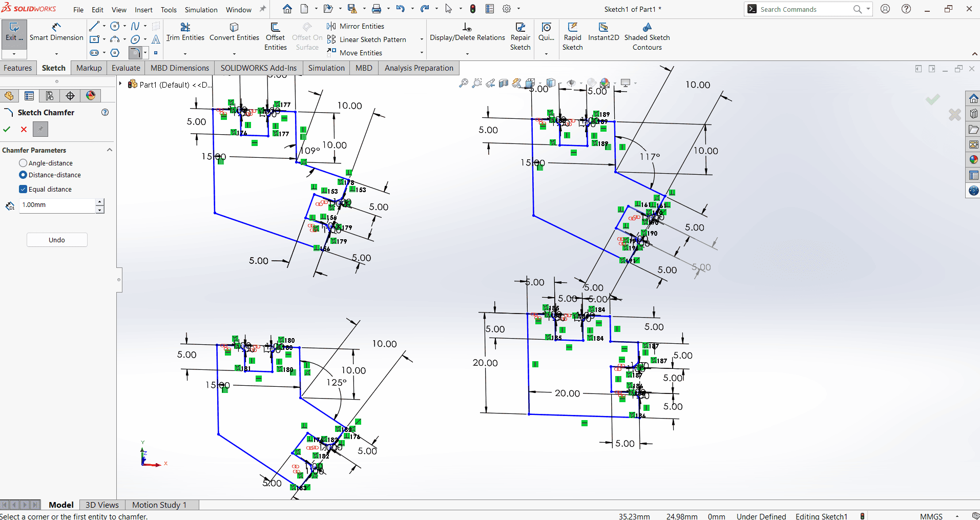Click Mirror Entities
Image resolution: width=980 pixels, height=520 pixels.
(355, 26)
